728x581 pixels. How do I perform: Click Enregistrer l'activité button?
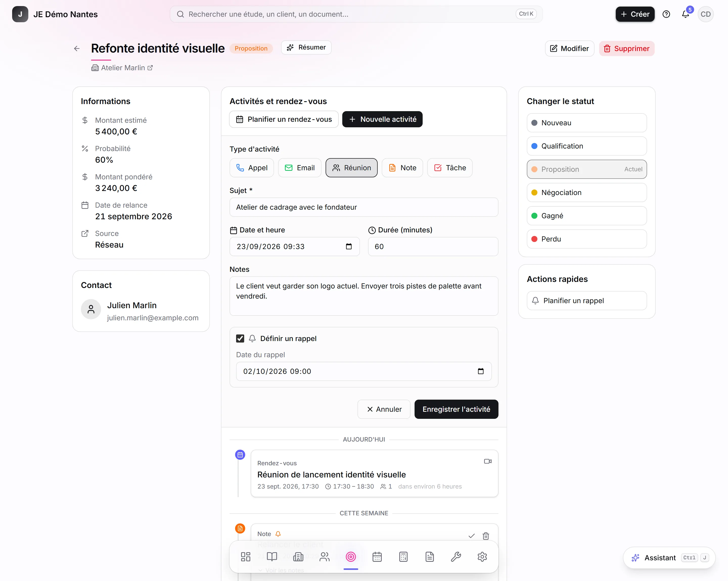(x=457, y=409)
